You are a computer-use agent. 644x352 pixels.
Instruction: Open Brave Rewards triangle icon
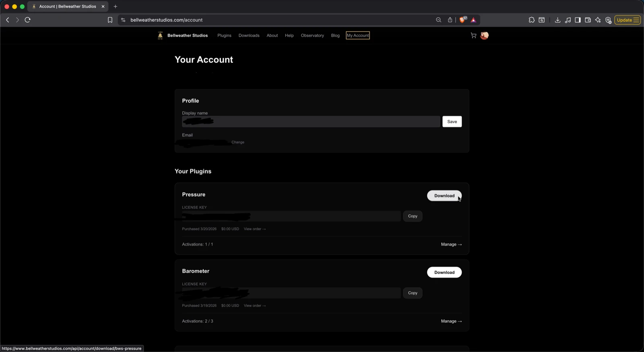[474, 20]
